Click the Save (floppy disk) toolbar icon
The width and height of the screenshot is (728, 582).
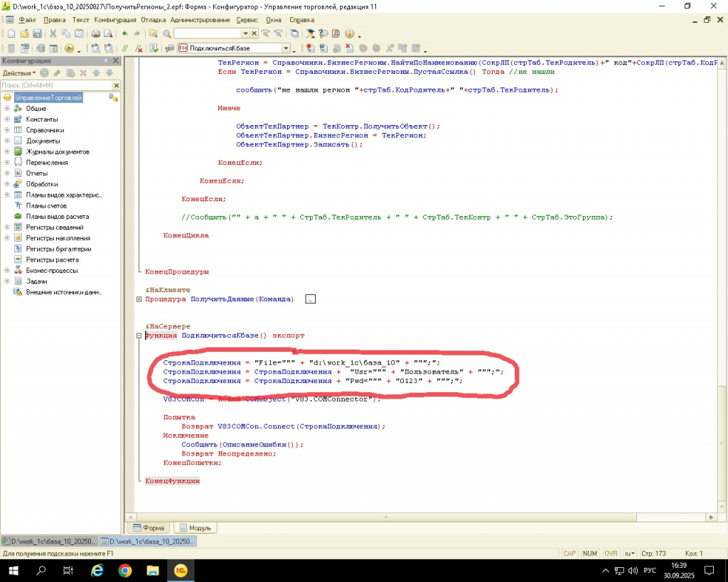(x=36, y=34)
